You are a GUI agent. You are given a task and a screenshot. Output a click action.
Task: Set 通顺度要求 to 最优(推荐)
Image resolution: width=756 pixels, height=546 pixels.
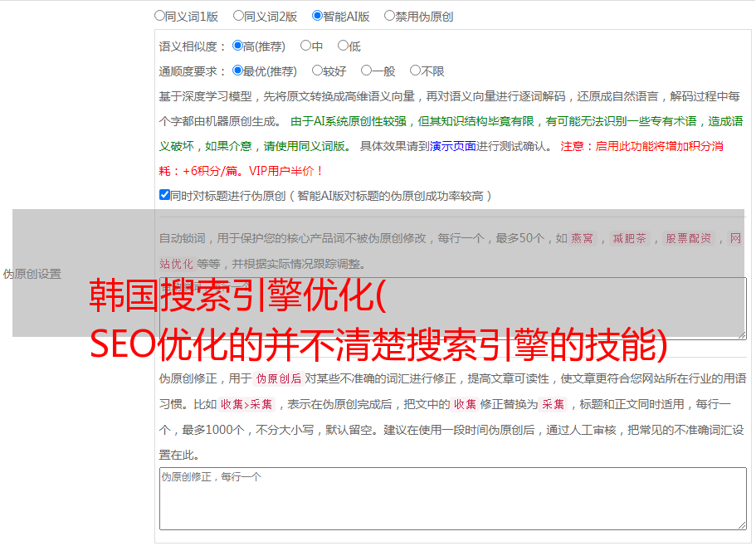[x=237, y=71]
